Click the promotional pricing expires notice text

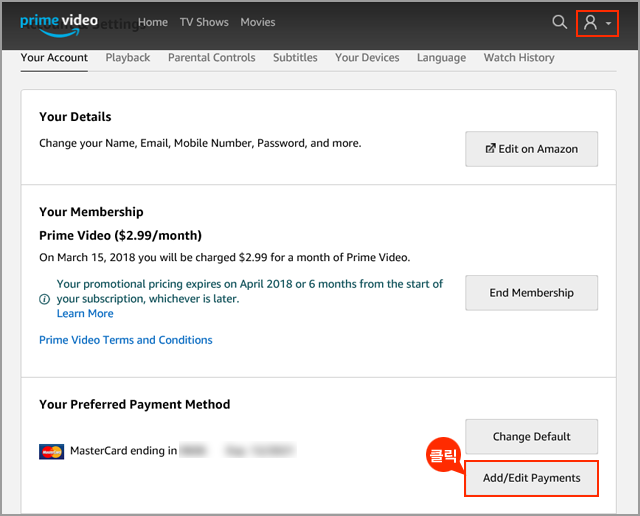[249, 291]
